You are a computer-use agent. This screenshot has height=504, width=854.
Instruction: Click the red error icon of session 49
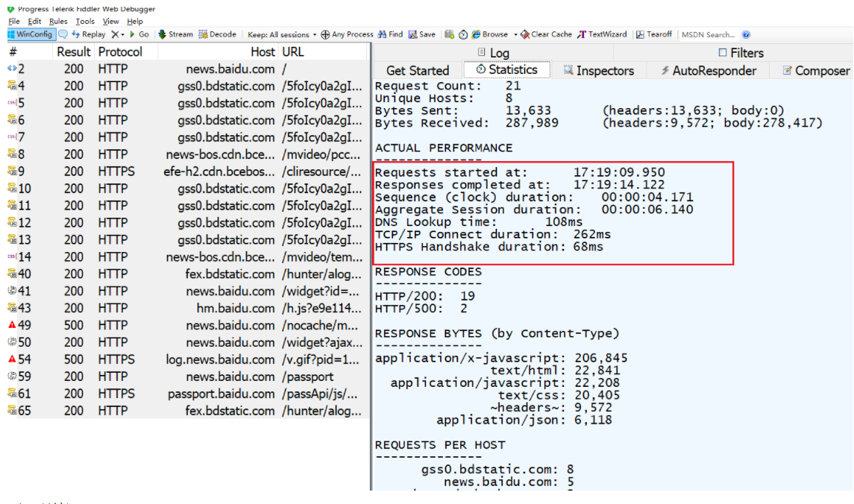pos(12,325)
